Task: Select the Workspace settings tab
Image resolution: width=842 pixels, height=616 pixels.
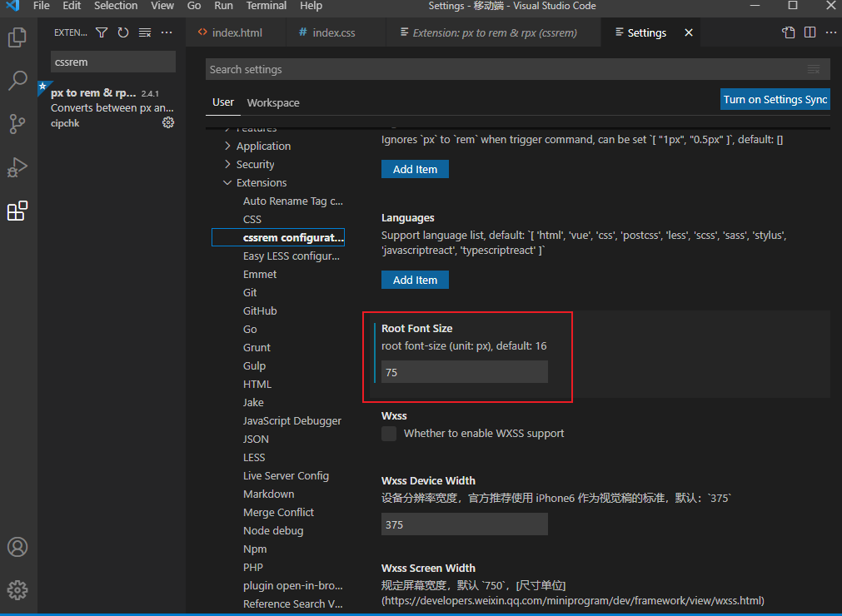Action: point(273,102)
